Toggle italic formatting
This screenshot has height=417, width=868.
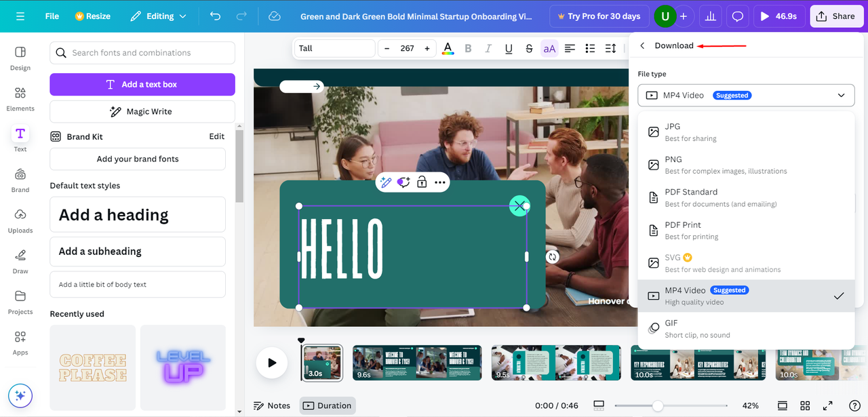488,48
